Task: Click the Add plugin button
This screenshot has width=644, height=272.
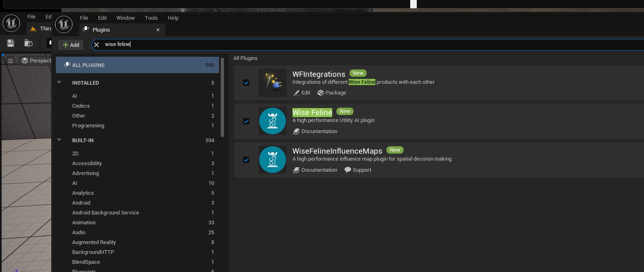Action: pyautogui.click(x=71, y=45)
